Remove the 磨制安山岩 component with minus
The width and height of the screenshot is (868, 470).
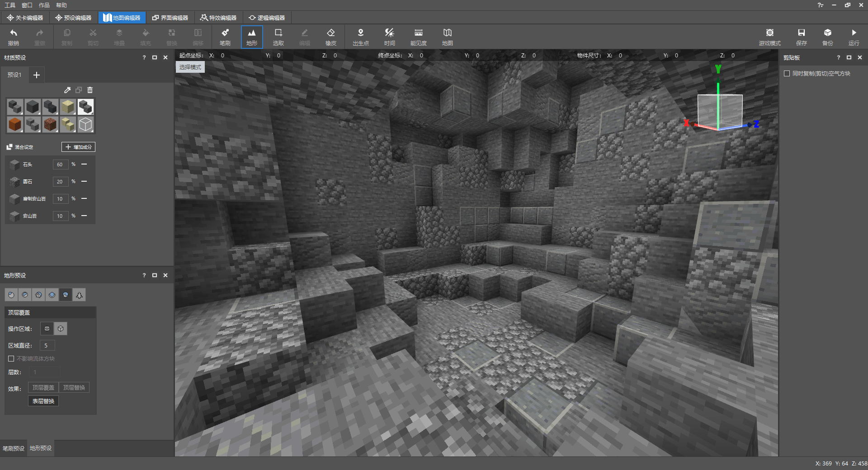coord(84,199)
